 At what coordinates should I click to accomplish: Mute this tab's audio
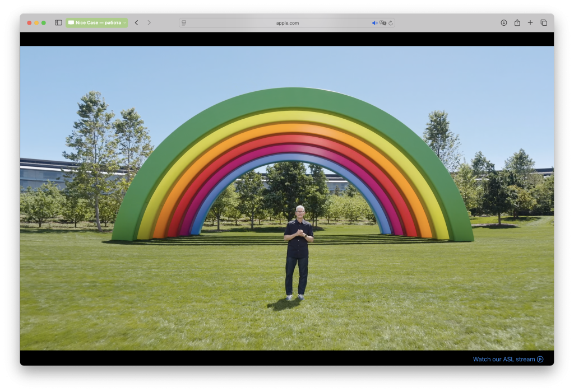point(374,22)
